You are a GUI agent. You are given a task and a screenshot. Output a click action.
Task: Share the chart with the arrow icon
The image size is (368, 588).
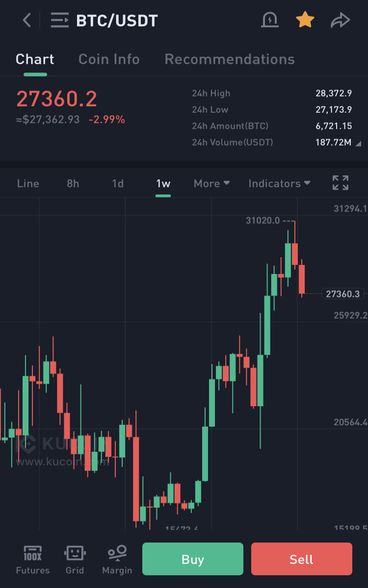click(340, 21)
